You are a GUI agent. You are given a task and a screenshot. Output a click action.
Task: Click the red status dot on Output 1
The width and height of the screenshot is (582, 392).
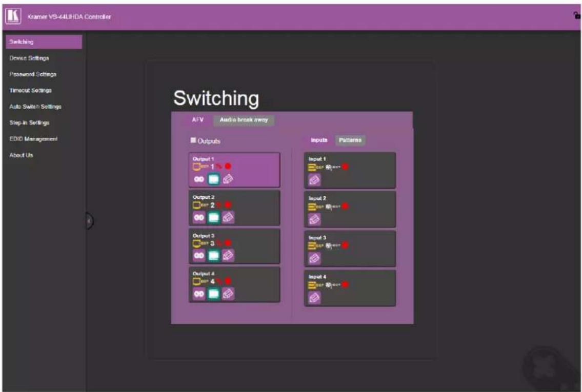coord(228,166)
